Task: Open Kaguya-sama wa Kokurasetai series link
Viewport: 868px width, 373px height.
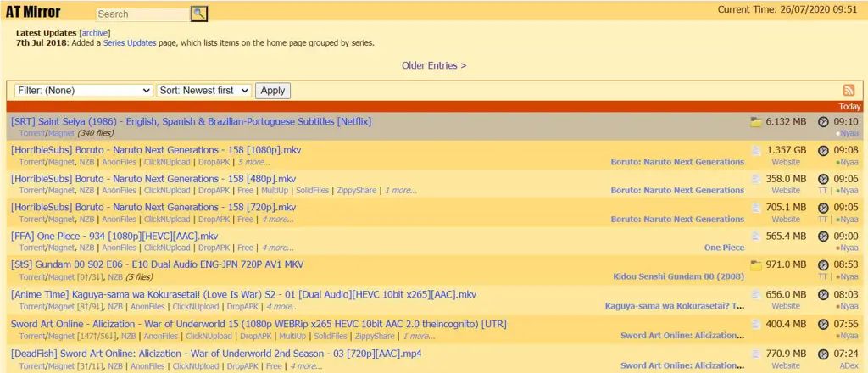Action: point(675,306)
